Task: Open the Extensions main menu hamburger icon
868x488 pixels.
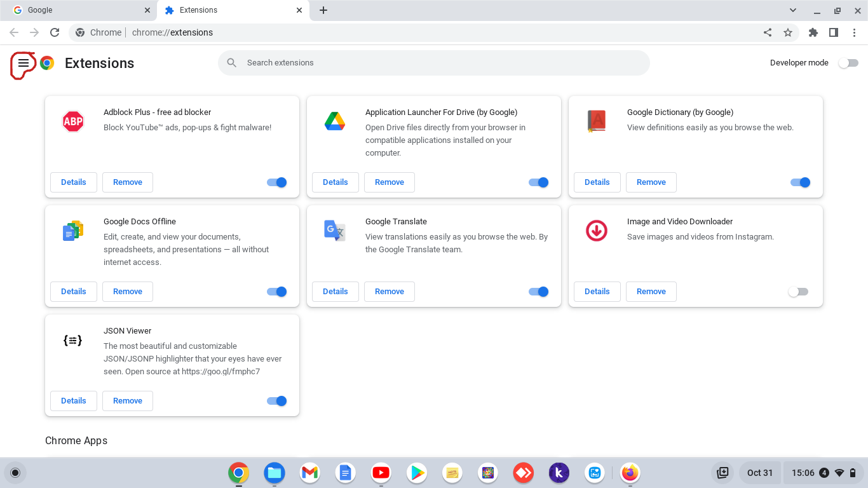Action: tap(24, 63)
